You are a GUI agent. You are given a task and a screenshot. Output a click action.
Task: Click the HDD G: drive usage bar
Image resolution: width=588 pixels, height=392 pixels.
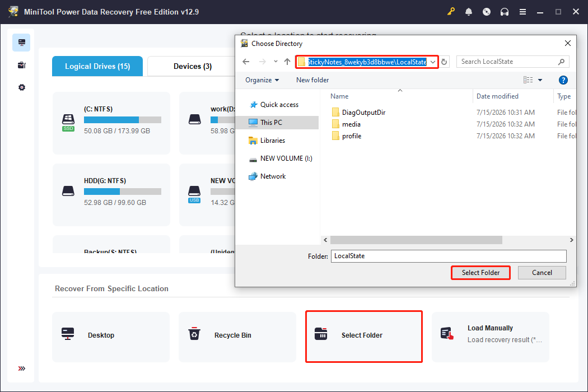click(123, 192)
